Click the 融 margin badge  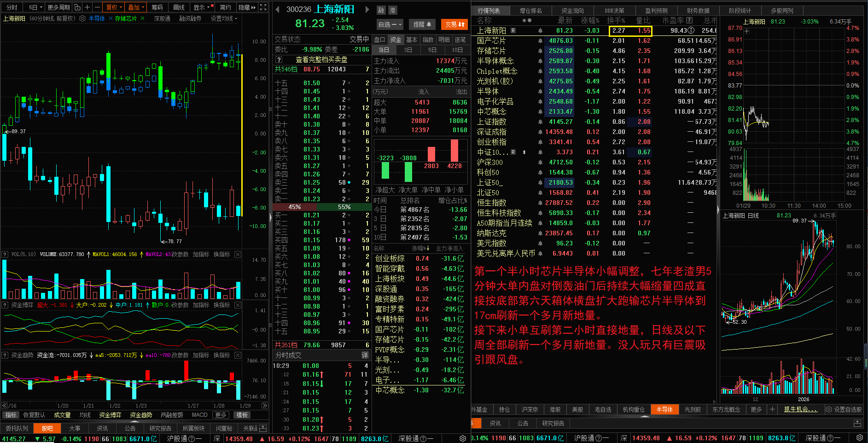[x=381, y=10]
